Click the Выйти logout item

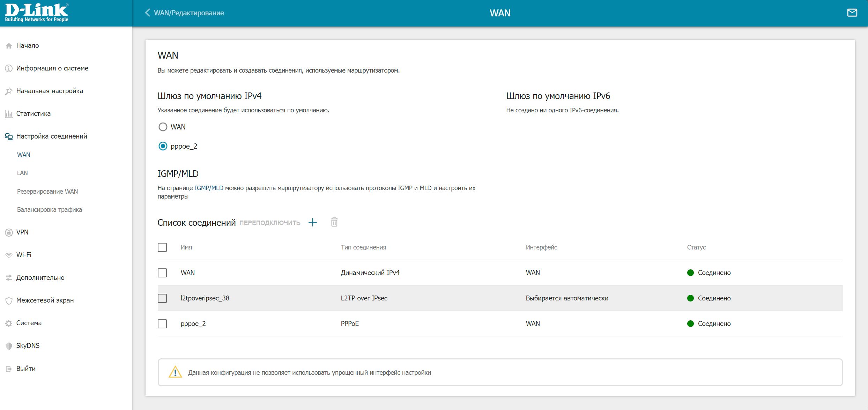25,368
